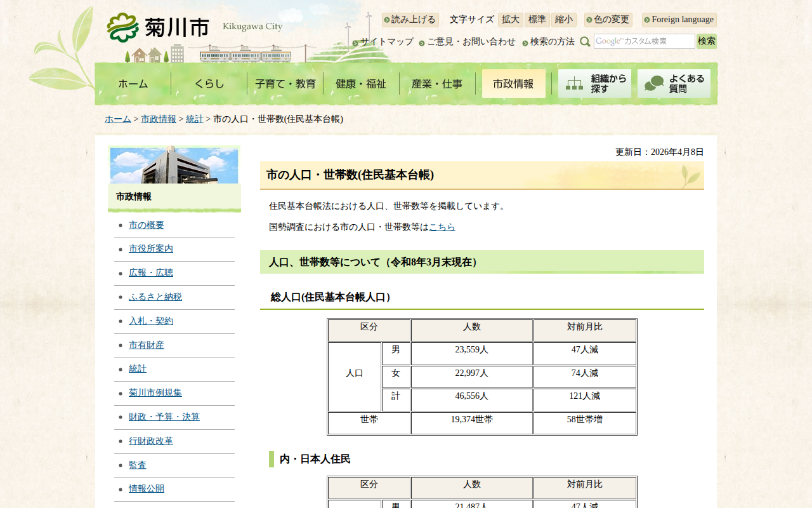Click the 検索 search submit button

[x=706, y=41]
